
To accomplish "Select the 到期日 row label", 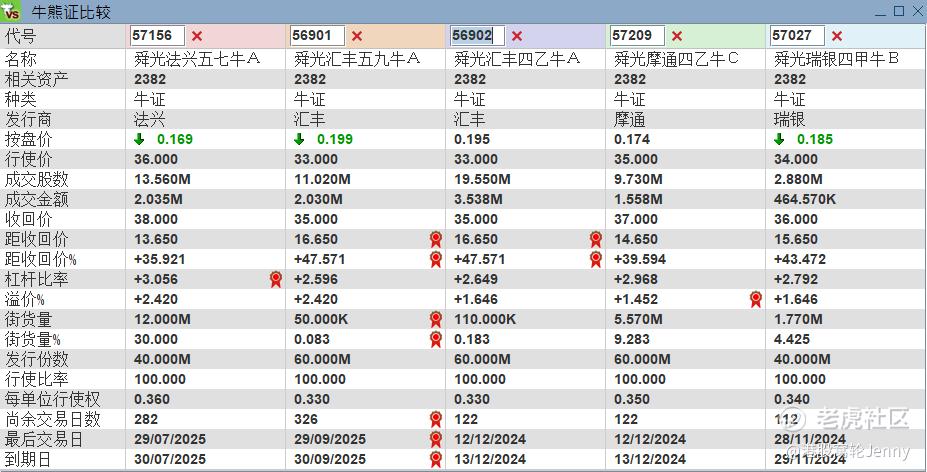I will coord(28,460).
